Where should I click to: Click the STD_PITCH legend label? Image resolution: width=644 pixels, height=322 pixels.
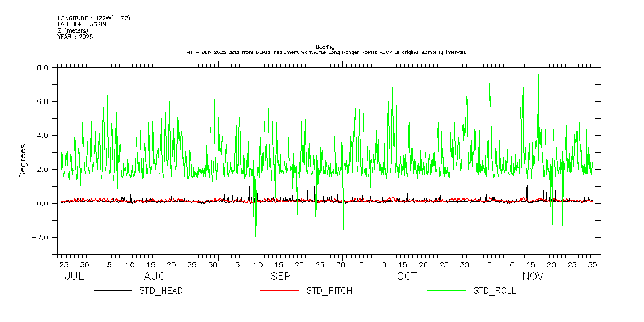click(329, 291)
